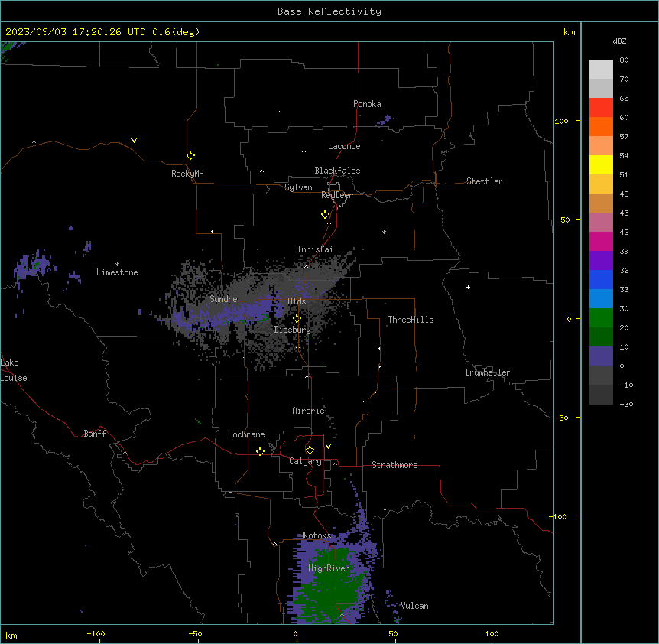This screenshot has width=659, height=644.
Task: Click the white asterisk marker east of Innisfail
Action: tap(384, 232)
